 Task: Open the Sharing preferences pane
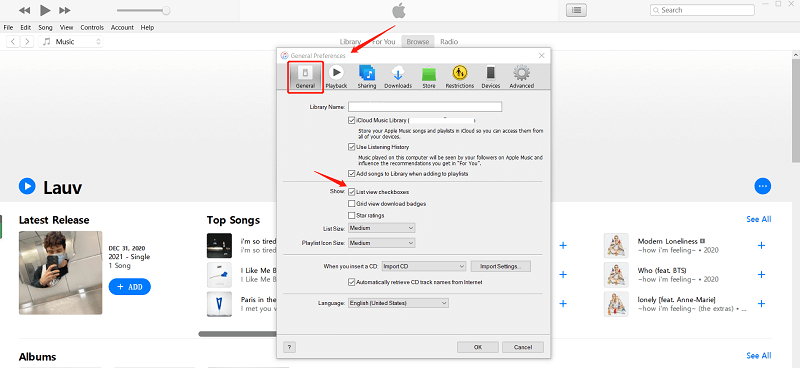pyautogui.click(x=366, y=77)
